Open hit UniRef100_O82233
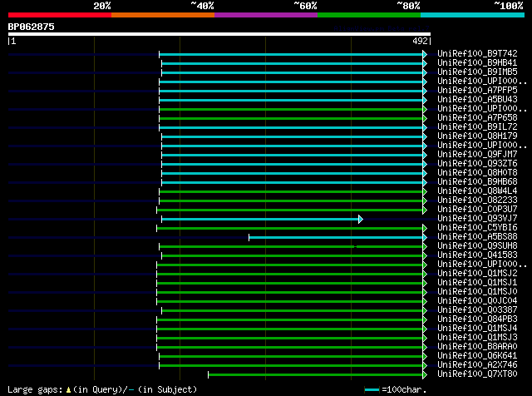The width and height of the screenshot is (532, 396). (477, 200)
